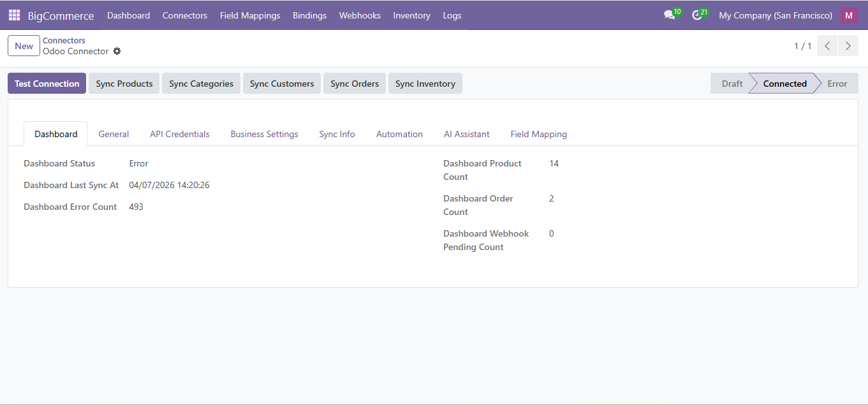Open the Webhooks menu
The image size is (868, 405).
coord(360,15)
